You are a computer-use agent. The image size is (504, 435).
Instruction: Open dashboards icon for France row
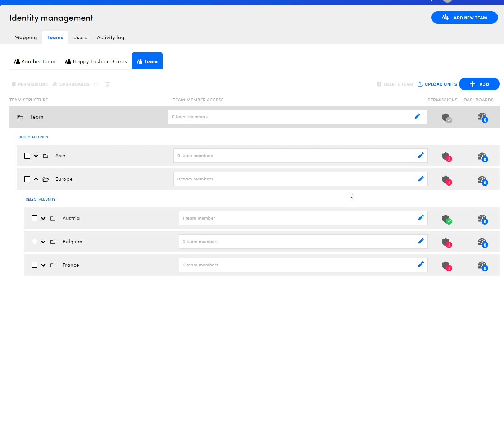pyautogui.click(x=482, y=266)
